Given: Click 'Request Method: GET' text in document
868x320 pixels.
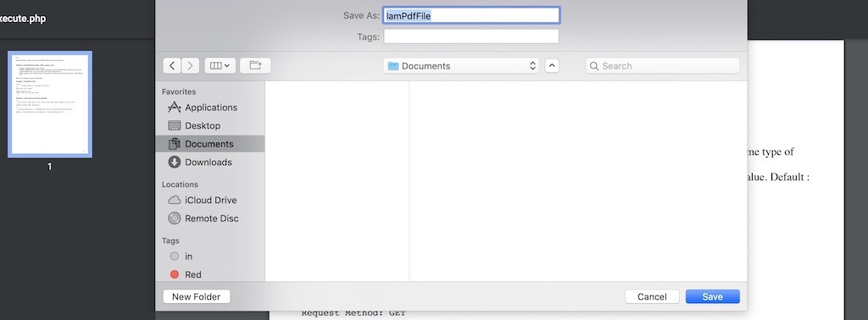Looking at the screenshot, I should coord(353,314).
